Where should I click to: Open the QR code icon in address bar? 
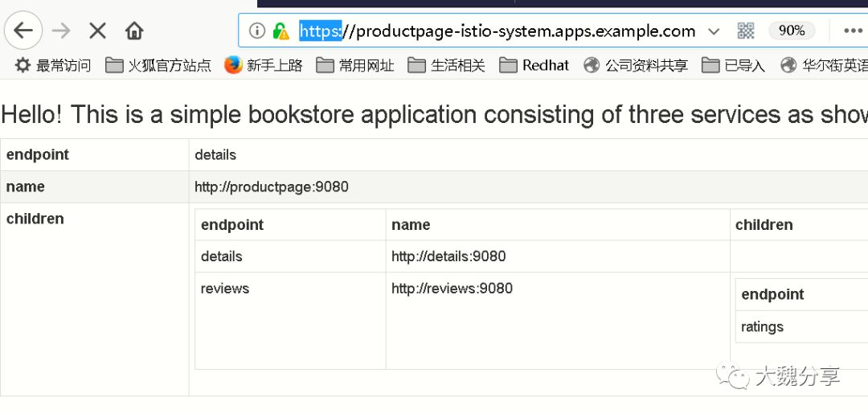(x=746, y=31)
